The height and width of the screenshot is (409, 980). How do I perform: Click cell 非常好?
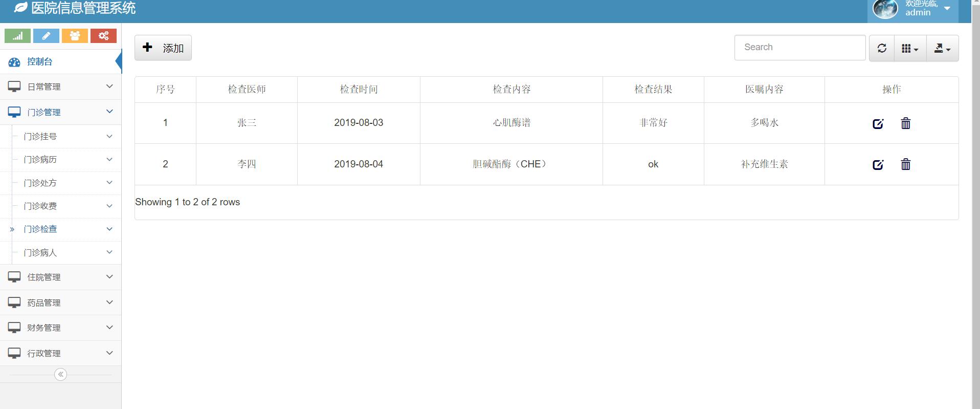click(653, 123)
